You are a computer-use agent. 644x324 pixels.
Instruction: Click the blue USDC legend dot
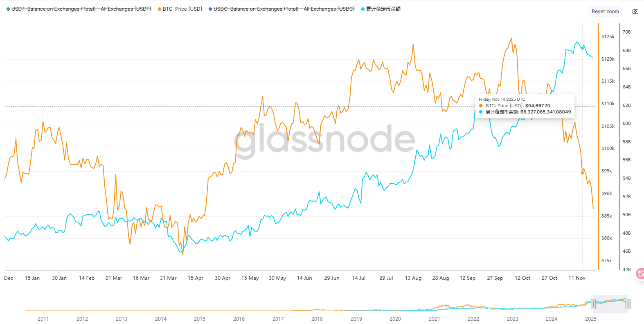[210, 9]
